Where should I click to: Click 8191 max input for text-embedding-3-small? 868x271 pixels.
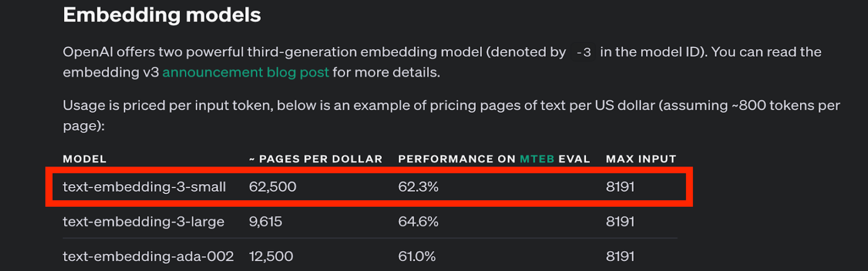(x=620, y=187)
